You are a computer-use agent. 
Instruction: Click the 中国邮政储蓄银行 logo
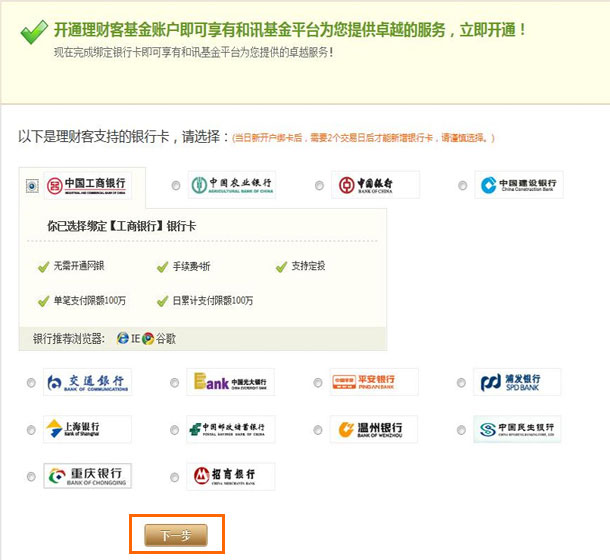click(x=231, y=429)
